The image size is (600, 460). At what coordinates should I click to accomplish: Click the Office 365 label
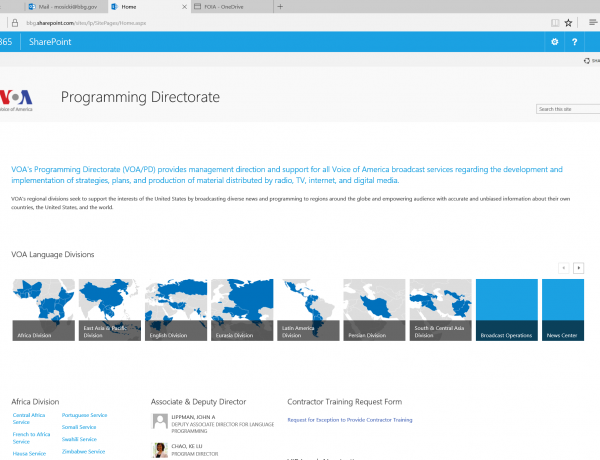coord(6,42)
